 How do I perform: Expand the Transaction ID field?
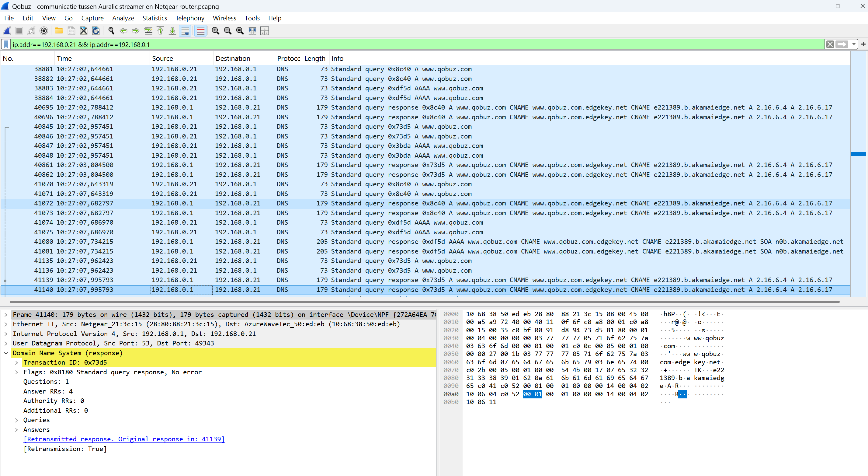pos(16,362)
